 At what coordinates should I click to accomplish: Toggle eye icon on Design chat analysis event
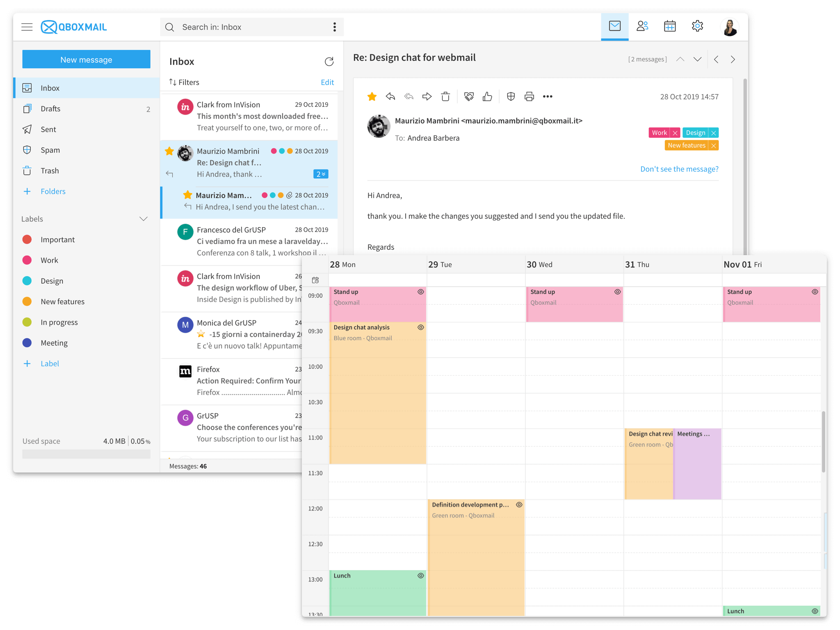(x=420, y=327)
